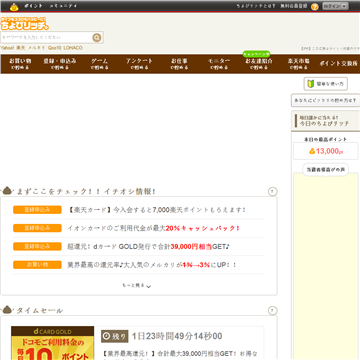The height and width of the screenshot is (360, 360).
Task: Open the お買い物 navigation menu
Action: coord(20,64)
